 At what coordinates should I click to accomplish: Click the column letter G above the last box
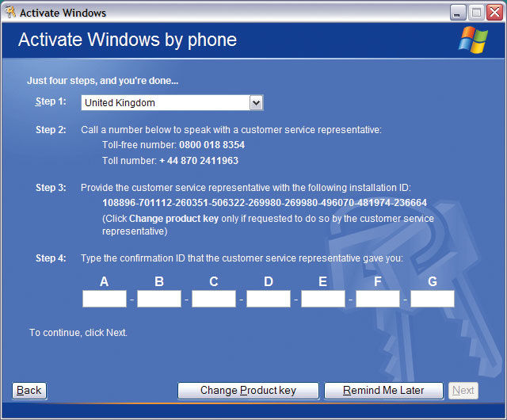click(433, 281)
